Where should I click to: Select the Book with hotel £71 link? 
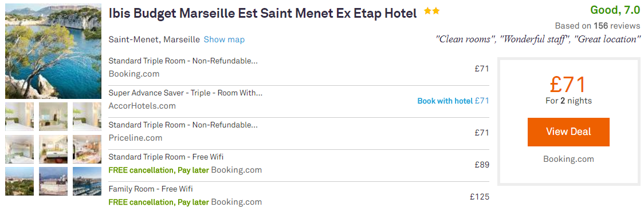click(453, 101)
